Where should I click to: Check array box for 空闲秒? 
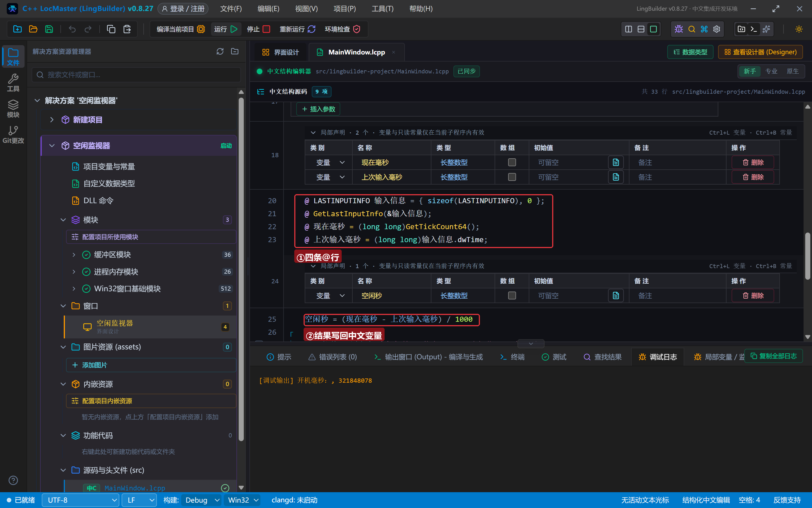tap(512, 296)
